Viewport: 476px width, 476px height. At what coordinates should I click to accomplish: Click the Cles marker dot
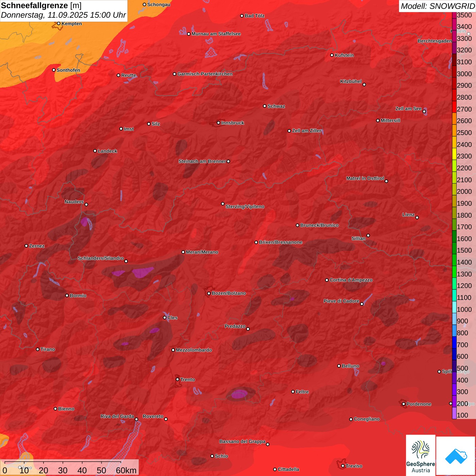(x=165, y=318)
